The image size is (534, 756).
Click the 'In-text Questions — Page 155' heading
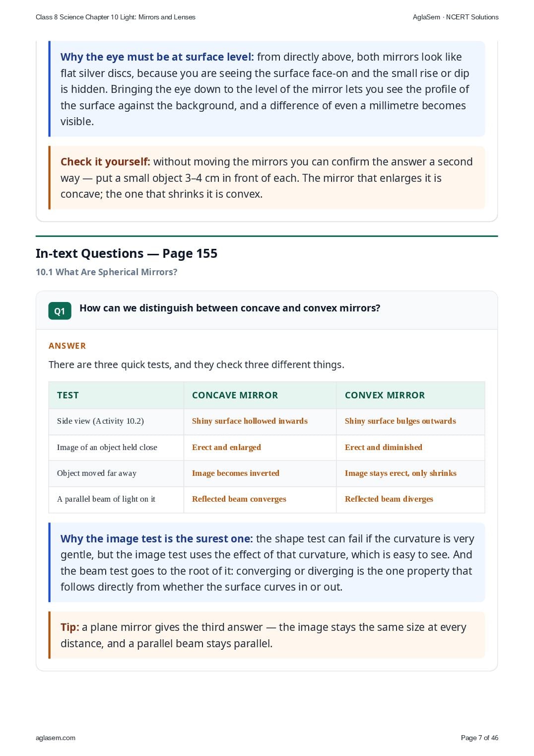pyautogui.click(x=127, y=253)
